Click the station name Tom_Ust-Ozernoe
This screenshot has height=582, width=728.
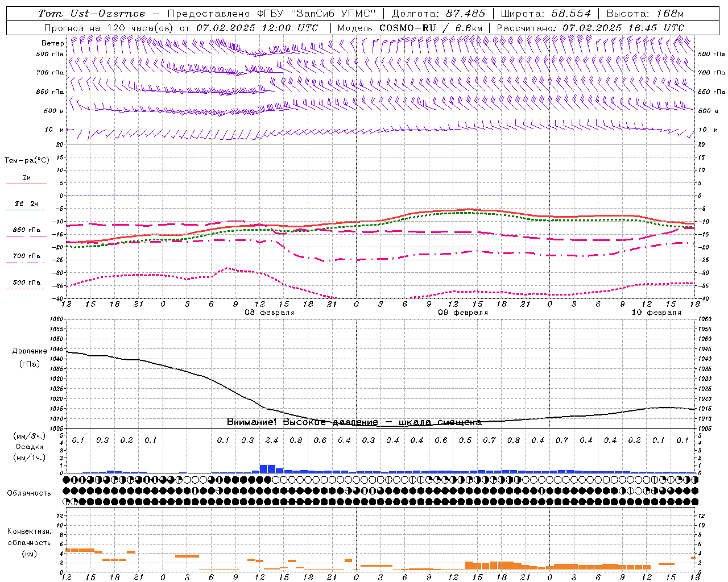(x=92, y=14)
